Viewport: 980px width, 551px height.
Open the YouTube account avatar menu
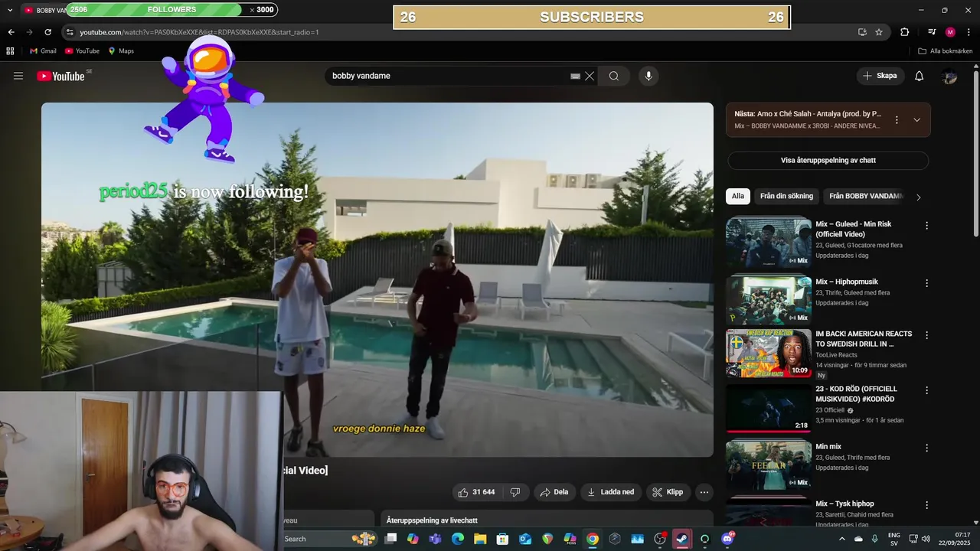click(x=949, y=76)
